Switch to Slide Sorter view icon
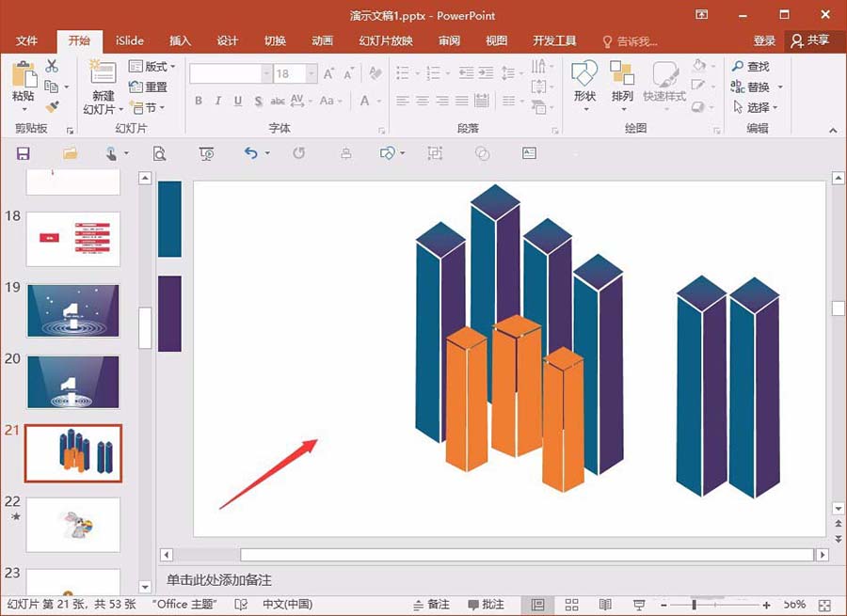Image resolution: width=847 pixels, height=616 pixels. tap(571, 605)
